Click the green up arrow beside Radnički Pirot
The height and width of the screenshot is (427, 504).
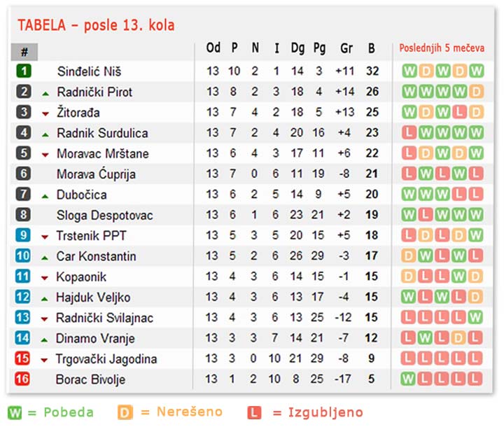pos(45,94)
